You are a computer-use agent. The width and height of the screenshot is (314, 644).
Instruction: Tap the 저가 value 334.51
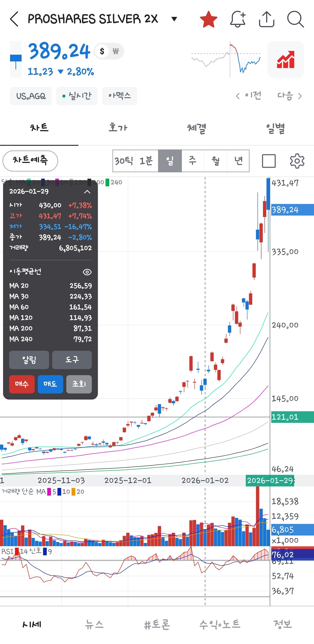click(50, 227)
